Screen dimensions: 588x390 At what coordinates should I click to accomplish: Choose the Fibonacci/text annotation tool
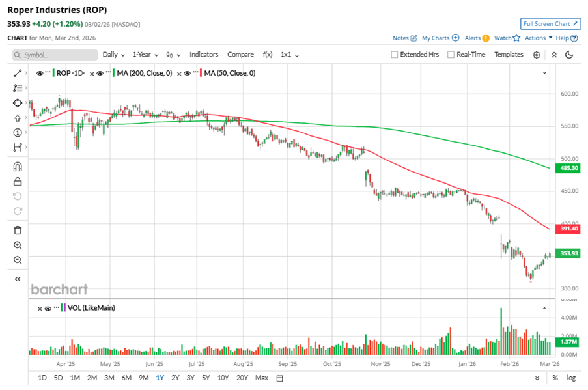[x=17, y=88]
